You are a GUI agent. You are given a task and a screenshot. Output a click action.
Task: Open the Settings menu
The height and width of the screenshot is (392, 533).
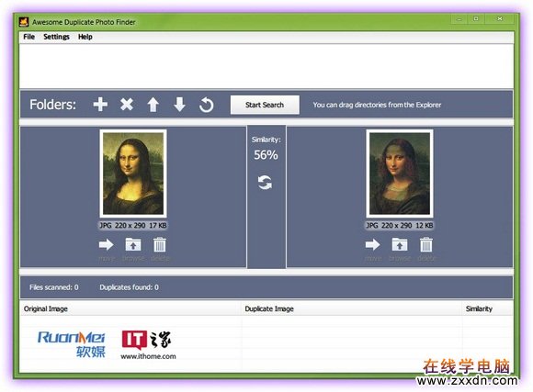56,37
